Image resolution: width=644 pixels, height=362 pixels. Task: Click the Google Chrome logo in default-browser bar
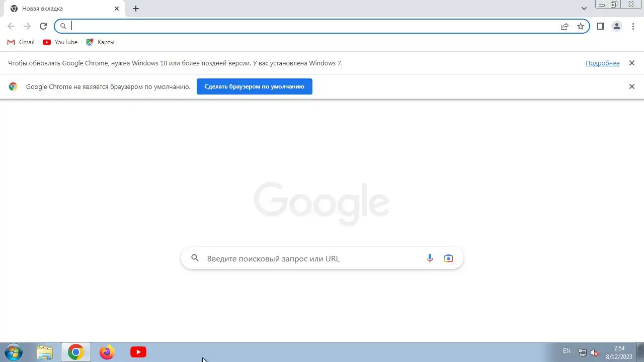coord(13,86)
